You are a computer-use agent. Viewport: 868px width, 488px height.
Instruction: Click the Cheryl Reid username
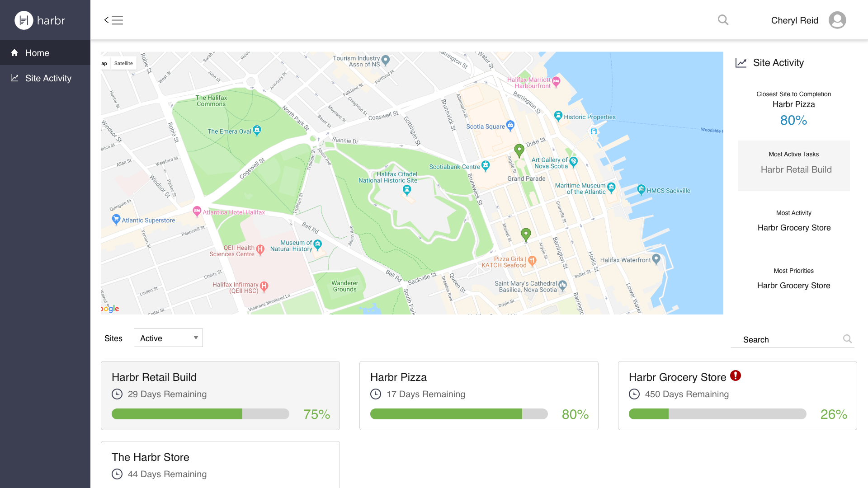[795, 20]
